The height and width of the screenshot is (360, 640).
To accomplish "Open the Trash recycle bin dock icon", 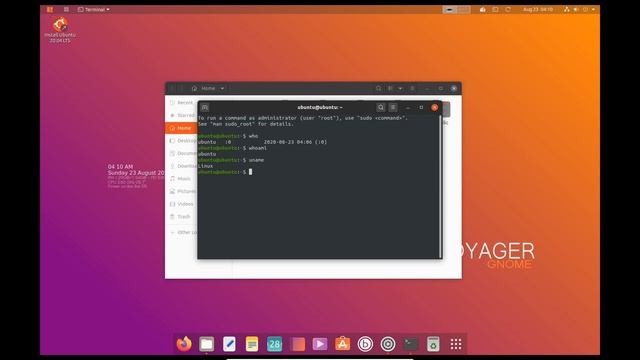I will pyautogui.click(x=433, y=344).
